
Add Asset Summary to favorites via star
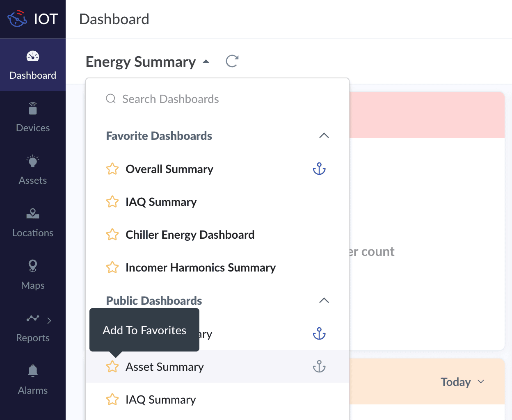(112, 367)
